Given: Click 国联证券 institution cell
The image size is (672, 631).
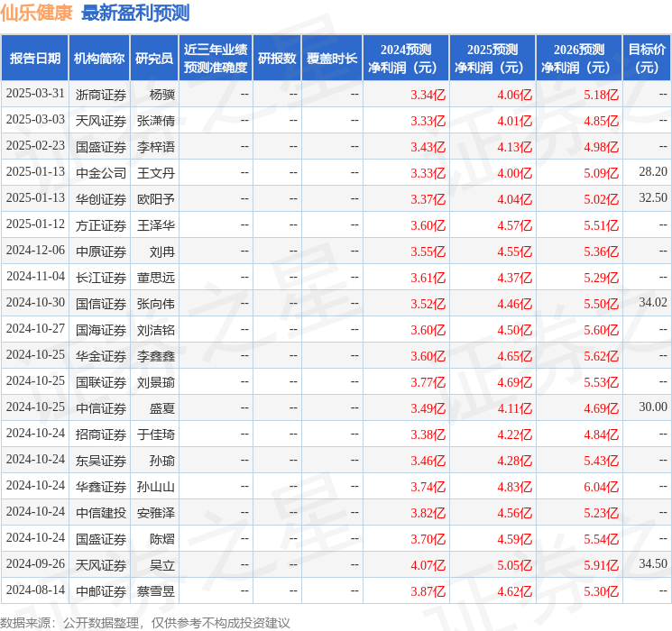Looking at the screenshot, I should point(101,382).
